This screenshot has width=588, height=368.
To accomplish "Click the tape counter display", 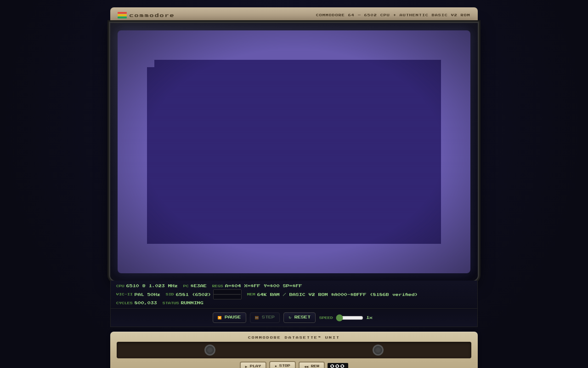I will click(338, 365).
